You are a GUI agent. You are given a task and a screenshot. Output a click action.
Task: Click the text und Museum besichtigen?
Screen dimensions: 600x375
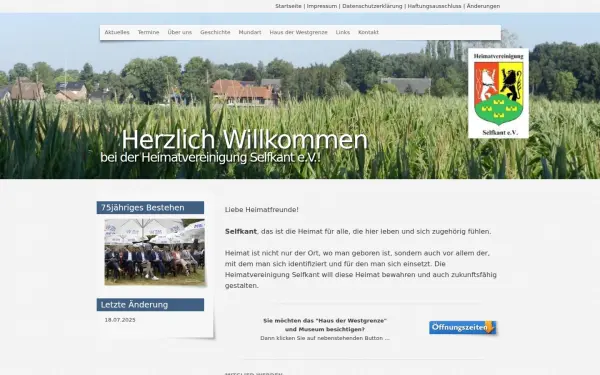pyautogui.click(x=325, y=329)
